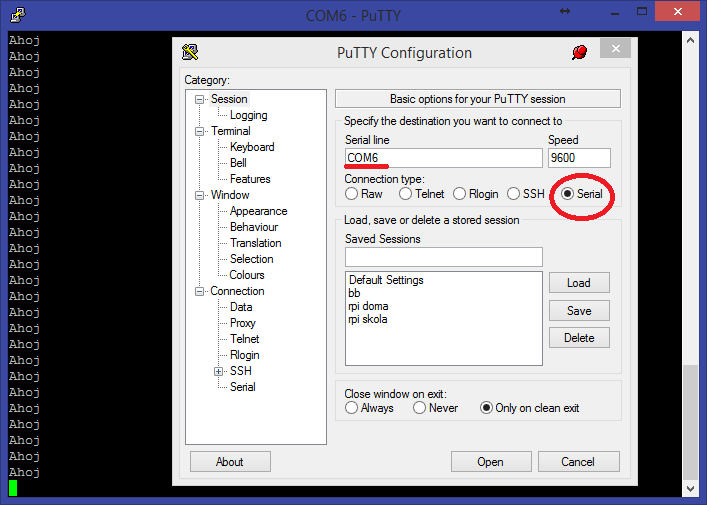This screenshot has width=707, height=505.
Task: Click the Open button
Action: click(491, 462)
